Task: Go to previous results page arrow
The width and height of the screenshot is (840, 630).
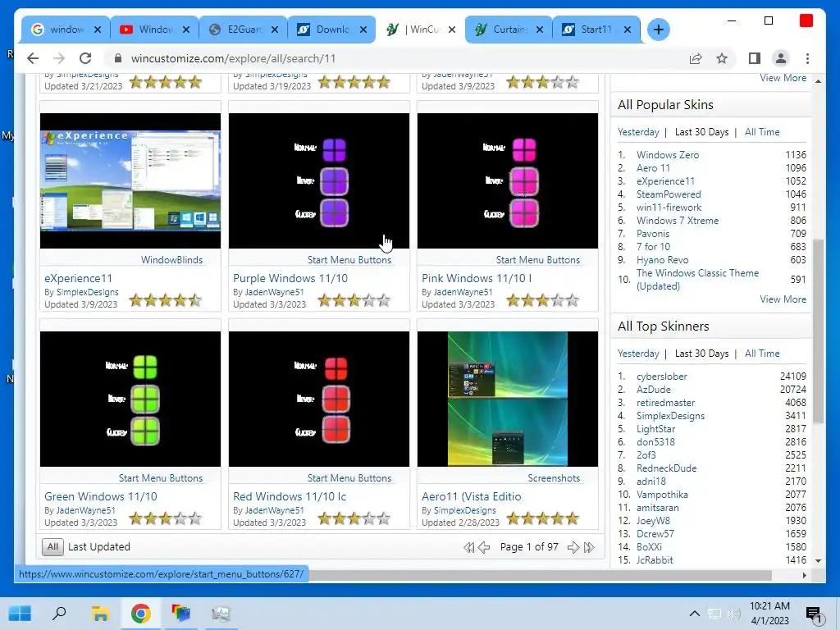Action: tap(484, 547)
